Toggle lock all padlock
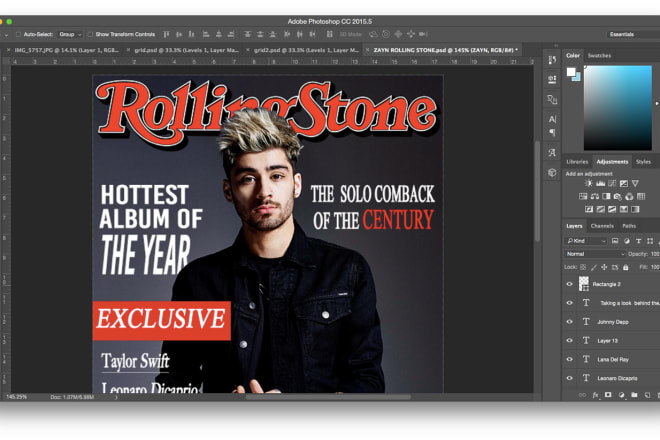This screenshot has height=440, width=660. pos(625,267)
